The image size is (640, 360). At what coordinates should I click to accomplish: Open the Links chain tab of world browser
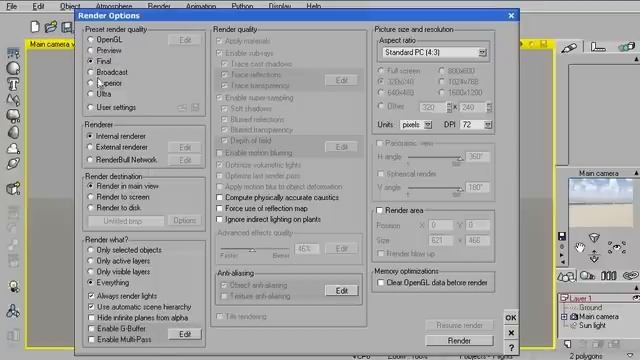[631, 276]
